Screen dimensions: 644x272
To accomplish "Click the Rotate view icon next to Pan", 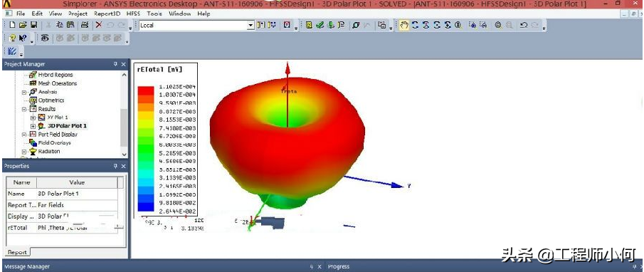I will tap(416, 25).
